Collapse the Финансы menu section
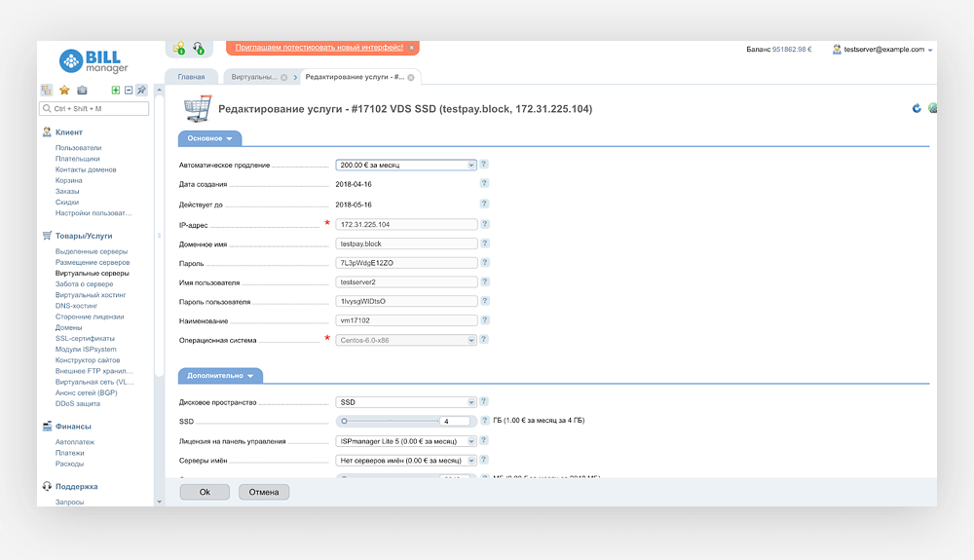 point(73,427)
